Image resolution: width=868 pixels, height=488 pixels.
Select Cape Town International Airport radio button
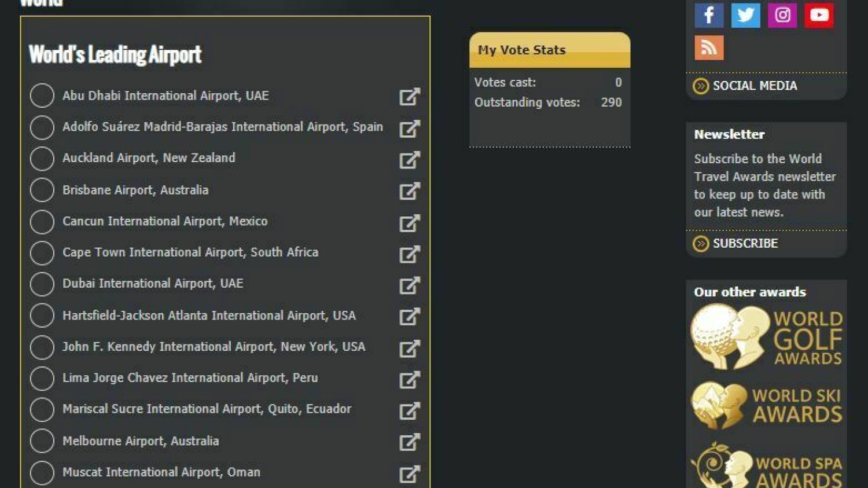click(x=42, y=253)
